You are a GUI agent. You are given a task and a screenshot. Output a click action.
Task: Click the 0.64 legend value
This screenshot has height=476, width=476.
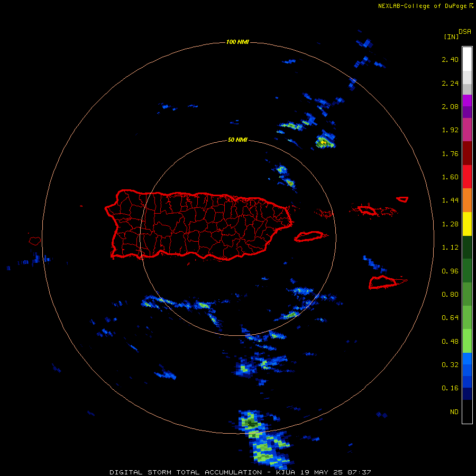click(450, 318)
